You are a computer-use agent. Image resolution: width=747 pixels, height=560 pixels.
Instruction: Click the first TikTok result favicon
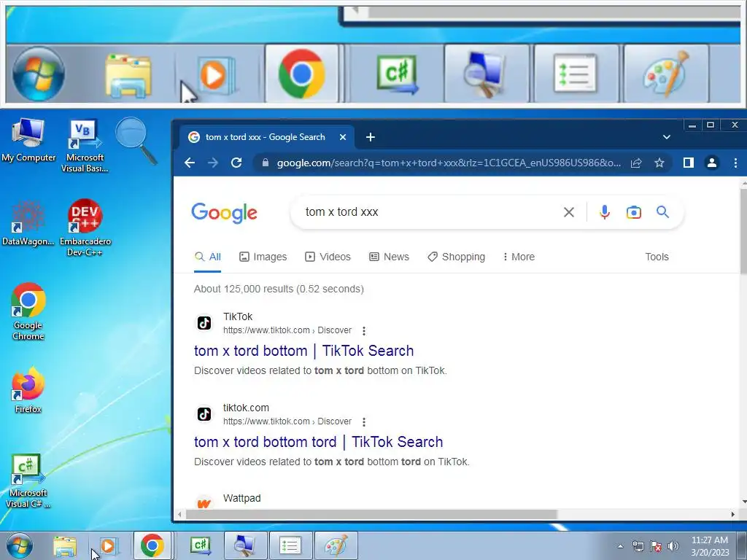[x=204, y=323]
